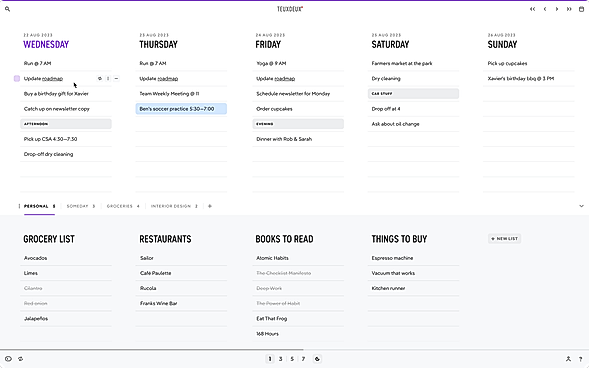Go to previous day with single-left arrow
The width and height of the screenshot is (589, 368).
pos(545,9)
